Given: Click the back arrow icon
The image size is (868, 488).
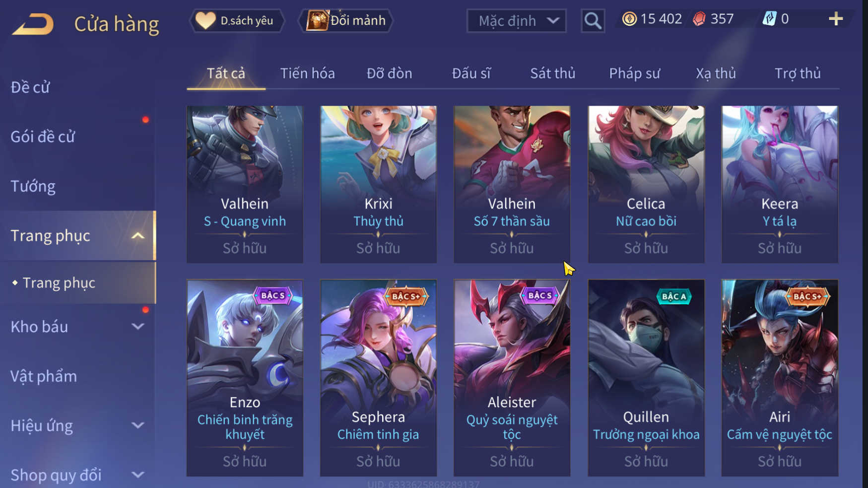Looking at the screenshot, I should [x=33, y=24].
